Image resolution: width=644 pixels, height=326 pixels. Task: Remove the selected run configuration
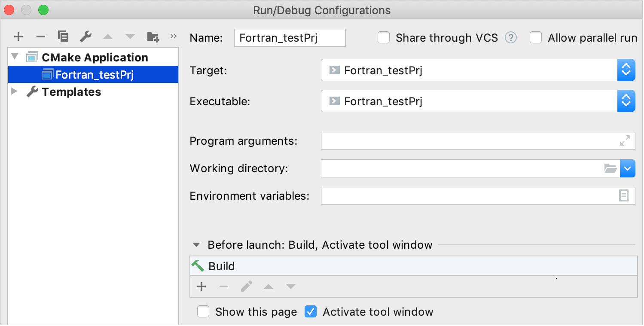pos(40,37)
